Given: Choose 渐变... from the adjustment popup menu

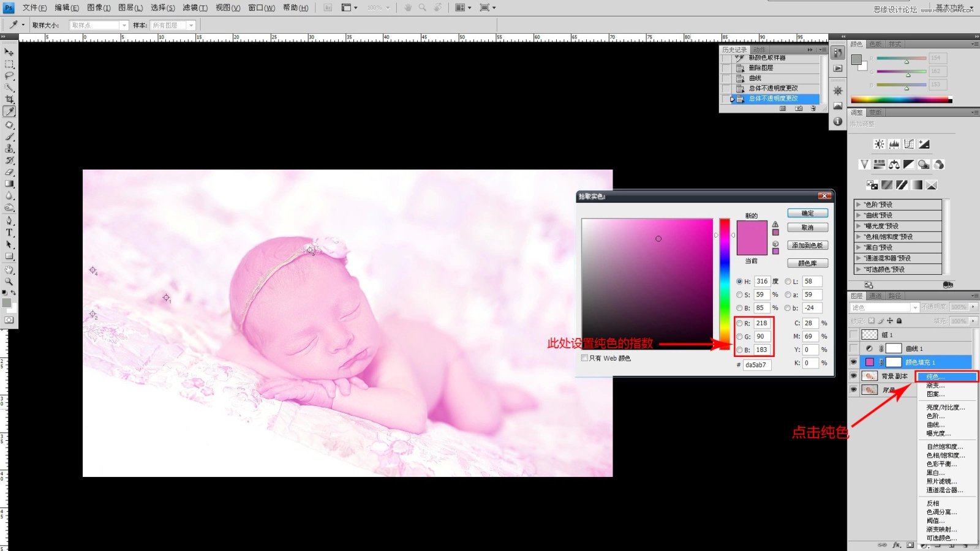Looking at the screenshot, I should pos(935,386).
